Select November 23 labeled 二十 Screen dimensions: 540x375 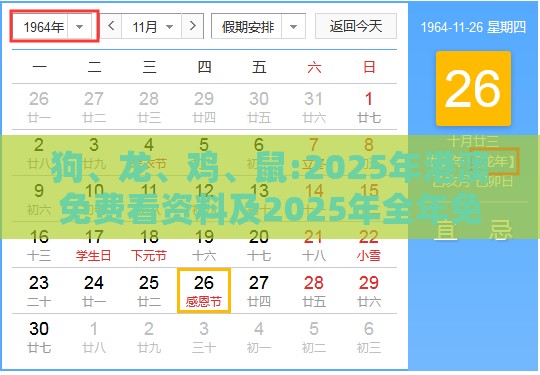click(39, 291)
